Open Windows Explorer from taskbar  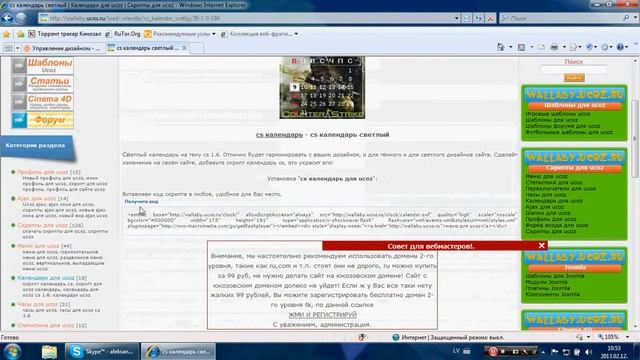49,351
